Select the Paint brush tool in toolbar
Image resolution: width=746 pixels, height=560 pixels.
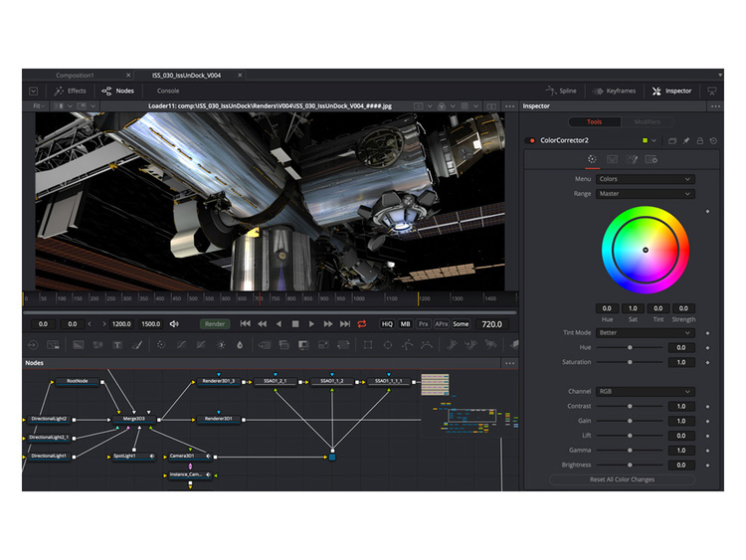click(137, 344)
